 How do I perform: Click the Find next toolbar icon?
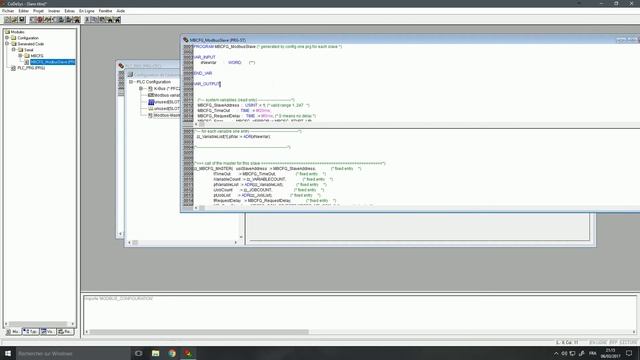click(x=117, y=19)
